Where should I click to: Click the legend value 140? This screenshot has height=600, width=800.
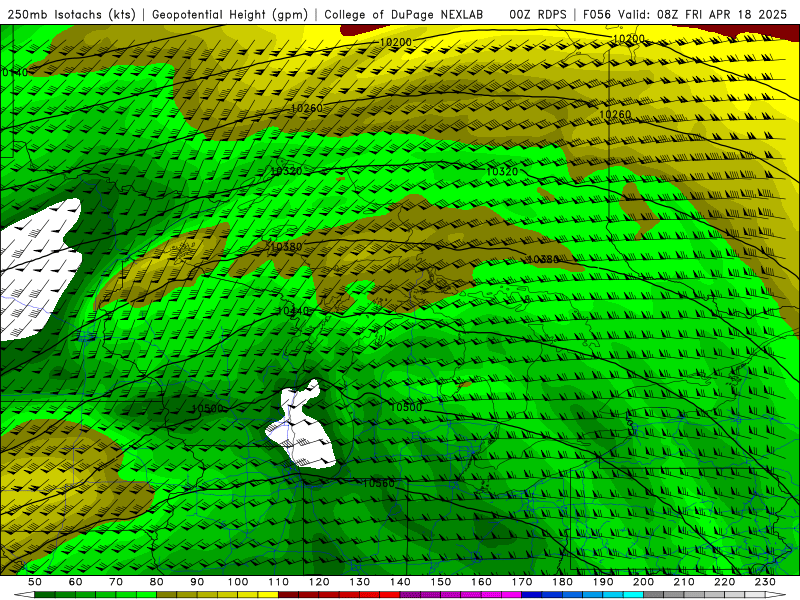(401, 582)
